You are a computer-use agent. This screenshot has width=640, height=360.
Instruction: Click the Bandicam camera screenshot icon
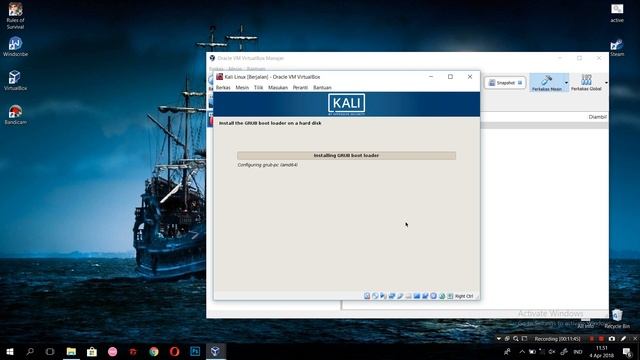tap(611, 338)
